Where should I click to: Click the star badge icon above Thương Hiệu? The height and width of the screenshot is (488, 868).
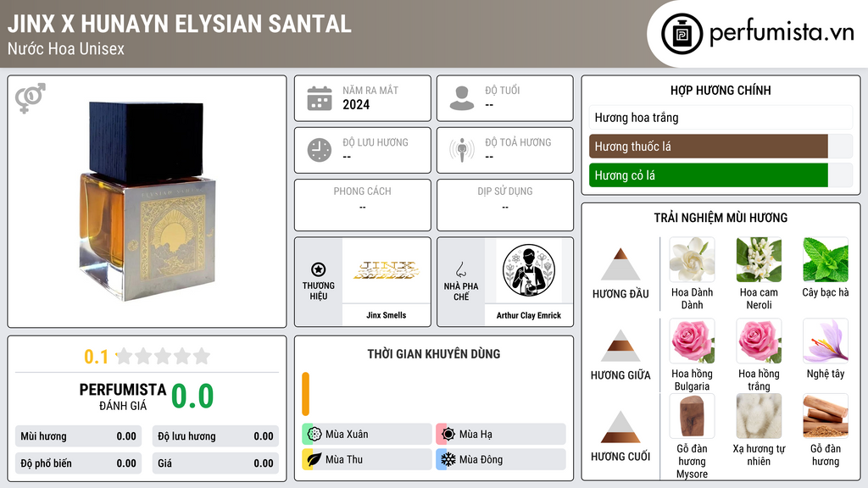click(319, 269)
